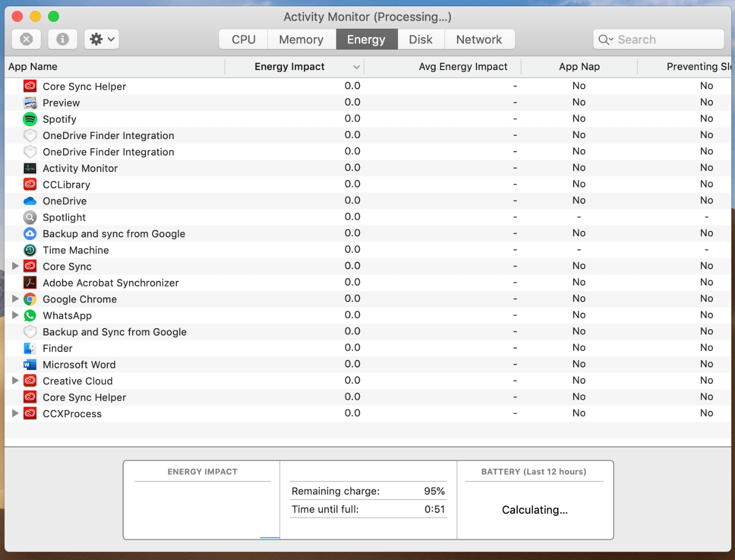Screen dimensions: 735x560
Task: Click the WhatsApp icon
Action: click(x=30, y=315)
